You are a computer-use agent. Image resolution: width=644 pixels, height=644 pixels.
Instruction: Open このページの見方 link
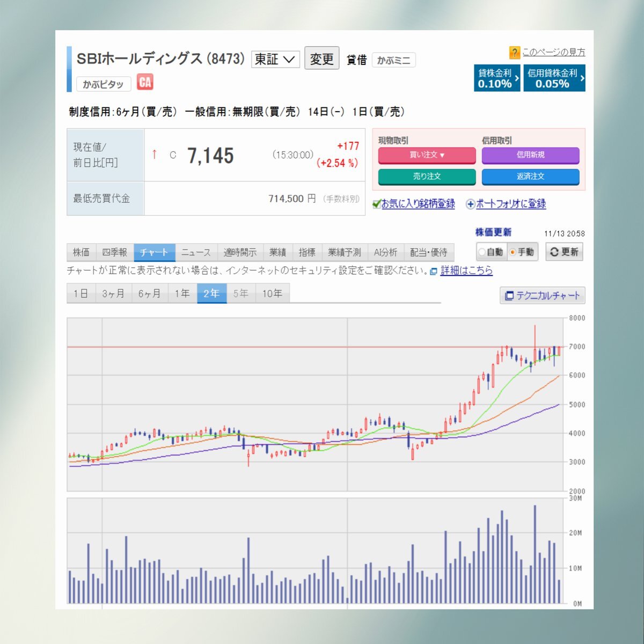pyautogui.click(x=553, y=52)
